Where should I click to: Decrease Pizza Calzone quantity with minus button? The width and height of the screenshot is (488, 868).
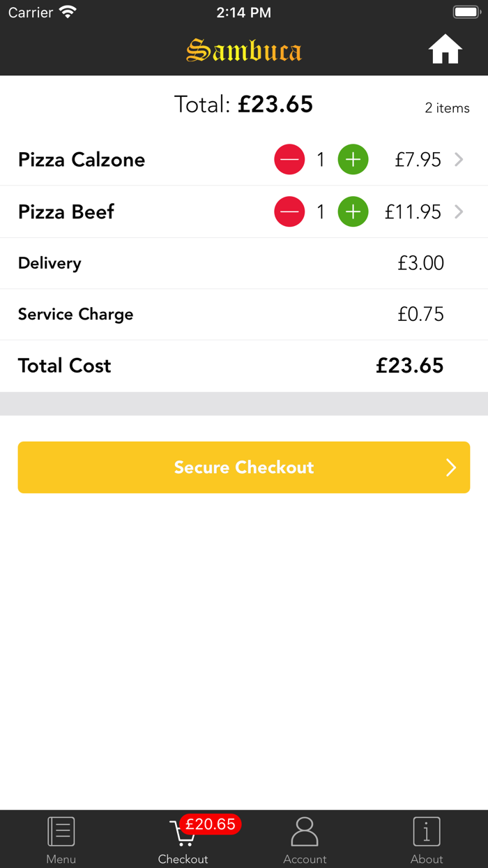pyautogui.click(x=289, y=160)
